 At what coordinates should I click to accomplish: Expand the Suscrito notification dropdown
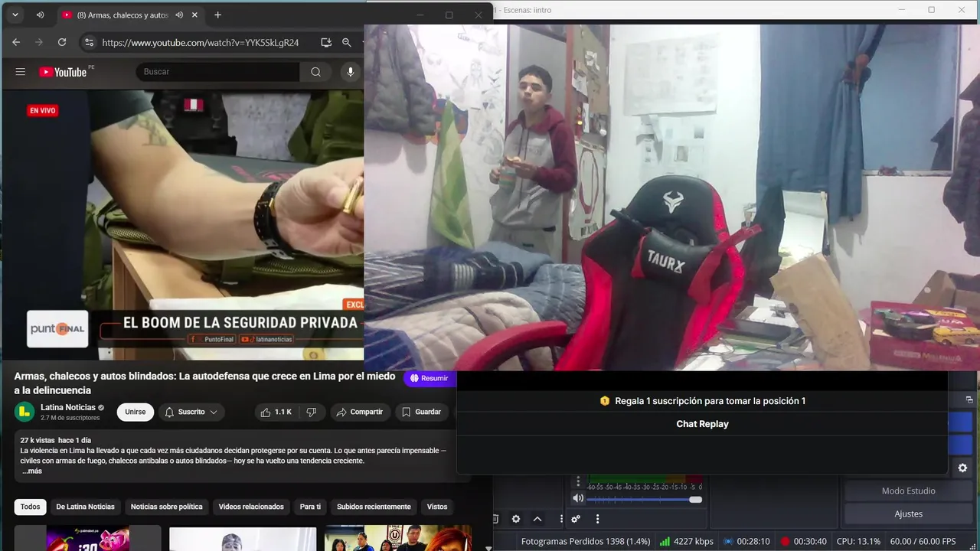191,412
